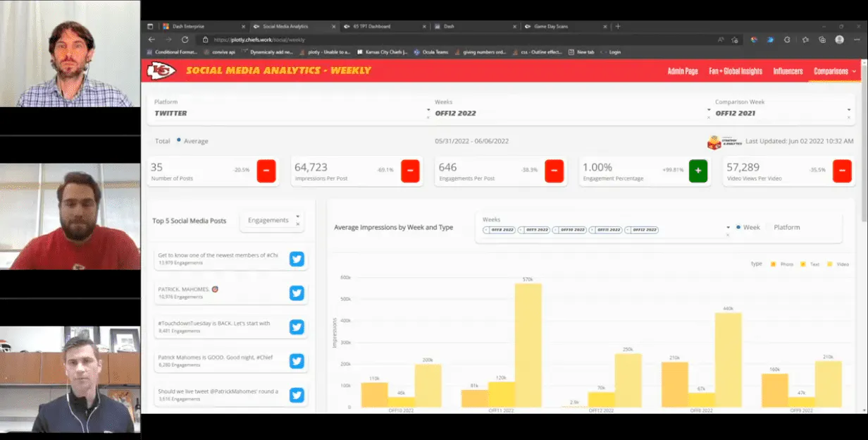Image resolution: width=868 pixels, height=440 pixels.
Task: Choose the Week radio option for the chart
Action: click(748, 227)
